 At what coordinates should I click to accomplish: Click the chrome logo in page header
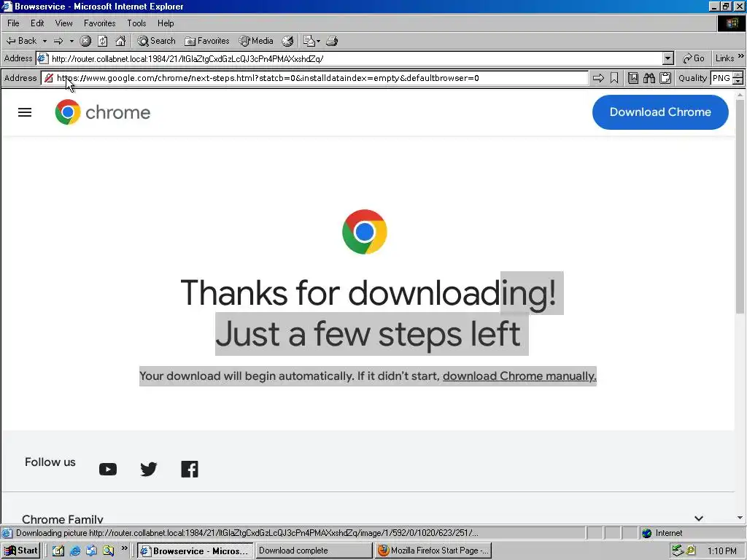(102, 112)
